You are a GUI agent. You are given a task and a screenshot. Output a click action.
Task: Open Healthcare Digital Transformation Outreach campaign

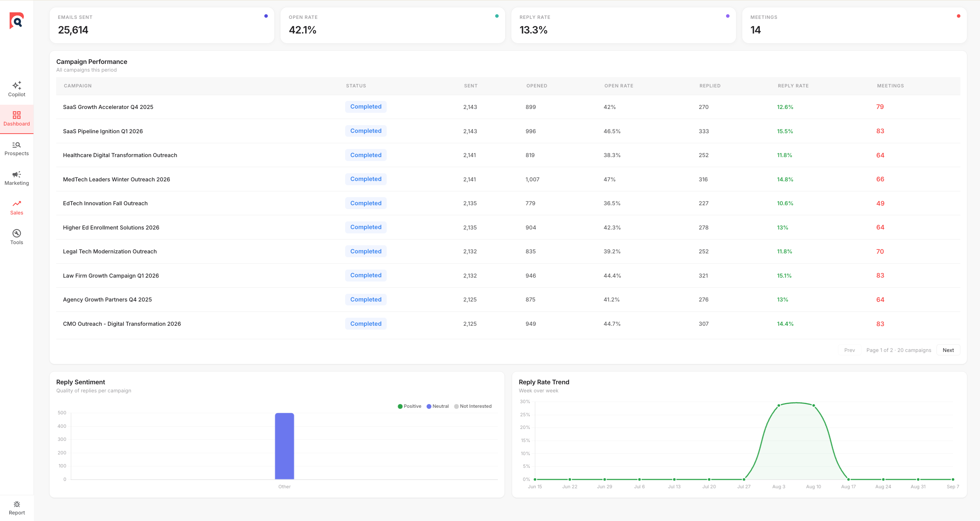tap(120, 155)
